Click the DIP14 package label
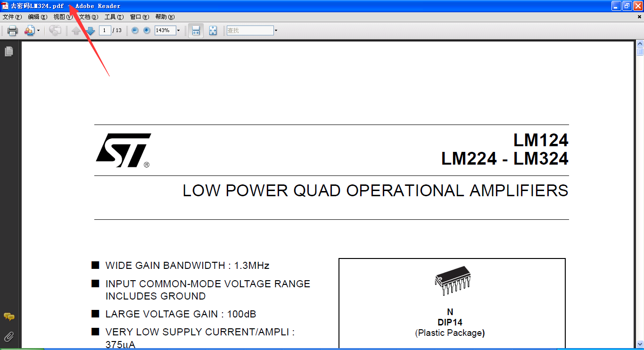Image resolution: width=644 pixels, height=350 pixels. [x=450, y=323]
